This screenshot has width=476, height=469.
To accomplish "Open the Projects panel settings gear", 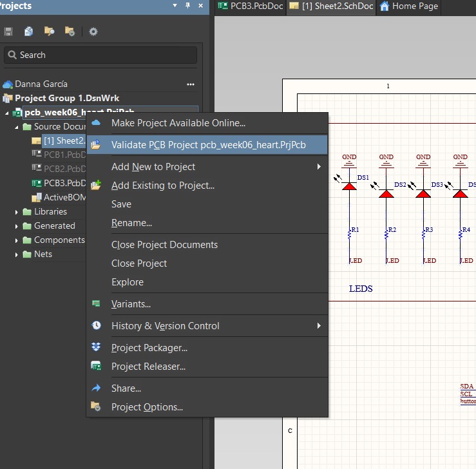I will (x=93, y=31).
